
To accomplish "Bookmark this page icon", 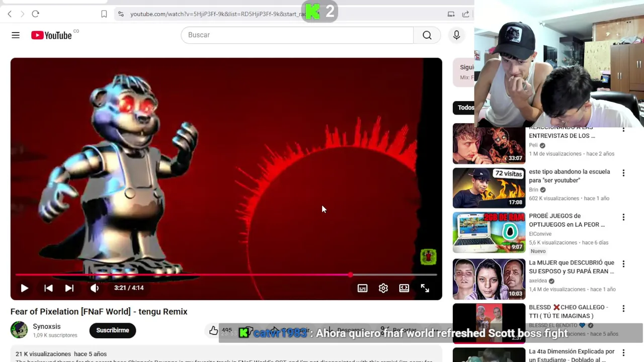I will (x=104, y=14).
